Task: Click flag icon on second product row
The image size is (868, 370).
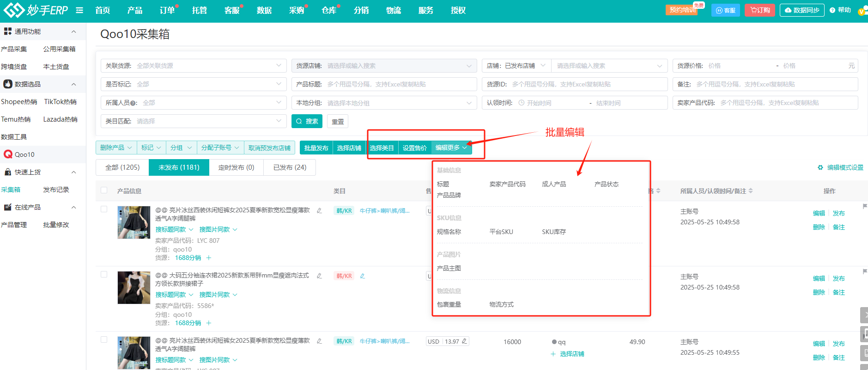Action: 865,271
